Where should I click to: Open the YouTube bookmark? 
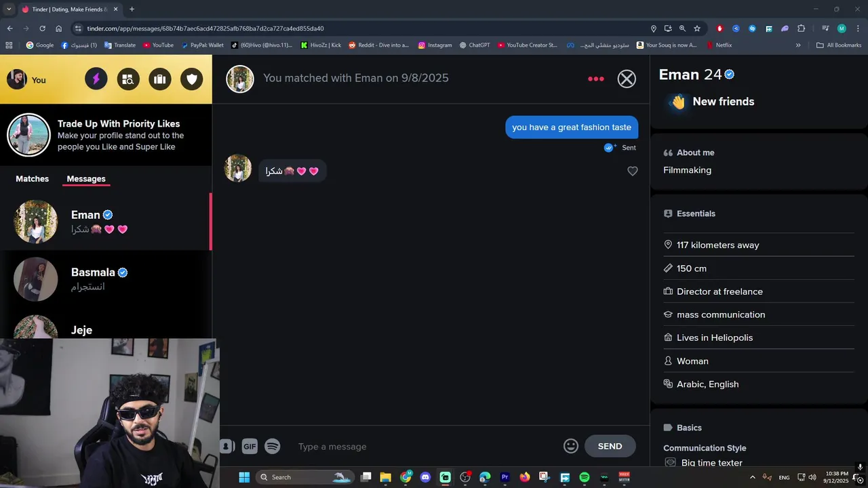click(158, 45)
